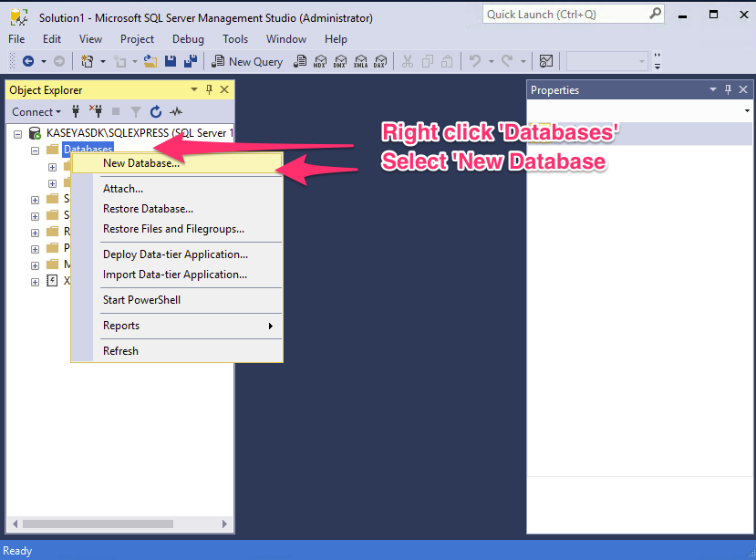
Task: Click the Connect Object Explorer plug icon
Action: (x=76, y=112)
